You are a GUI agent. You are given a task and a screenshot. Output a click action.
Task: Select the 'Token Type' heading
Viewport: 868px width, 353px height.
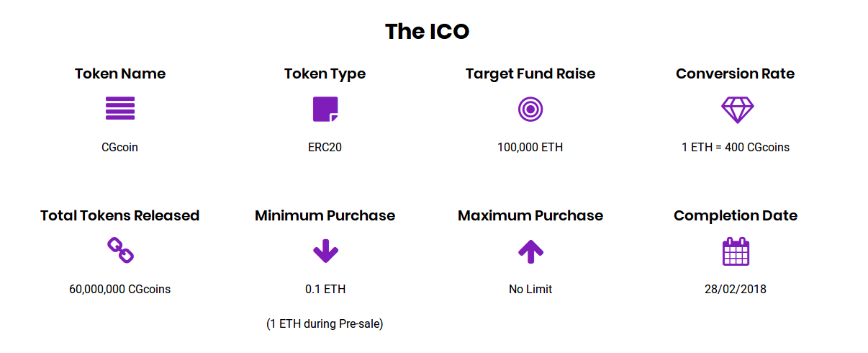325,73
